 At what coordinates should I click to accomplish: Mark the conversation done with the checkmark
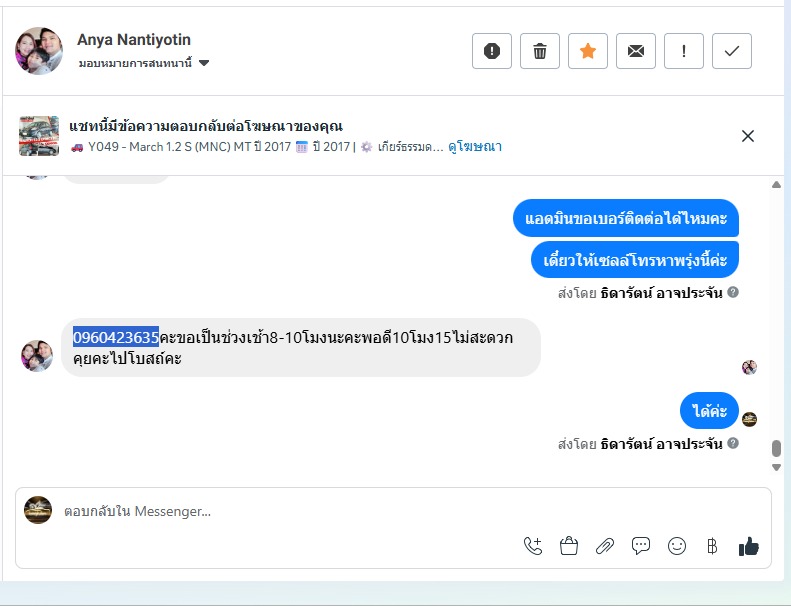[731, 51]
